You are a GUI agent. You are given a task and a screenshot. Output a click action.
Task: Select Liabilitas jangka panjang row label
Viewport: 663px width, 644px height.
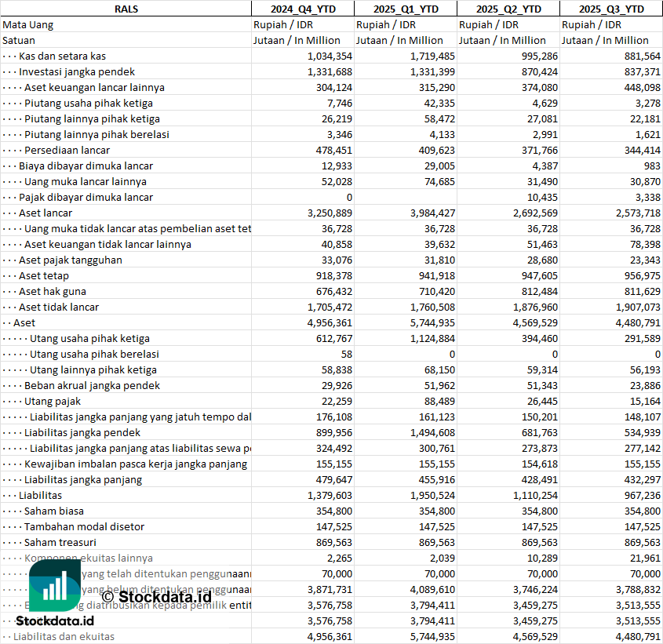(x=83, y=478)
